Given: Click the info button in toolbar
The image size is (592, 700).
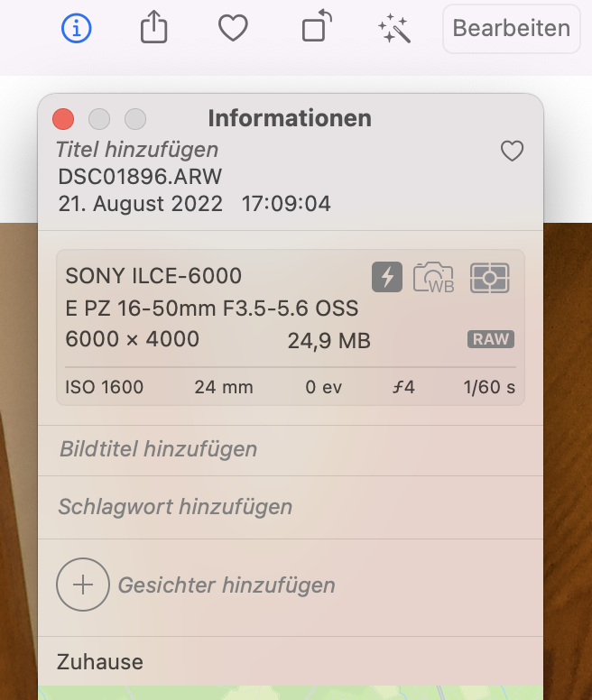Looking at the screenshot, I should pos(77,29).
